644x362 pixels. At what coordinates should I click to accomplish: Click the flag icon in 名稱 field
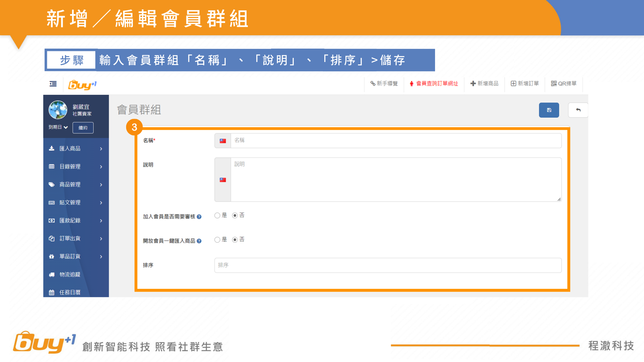[x=223, y=141]
